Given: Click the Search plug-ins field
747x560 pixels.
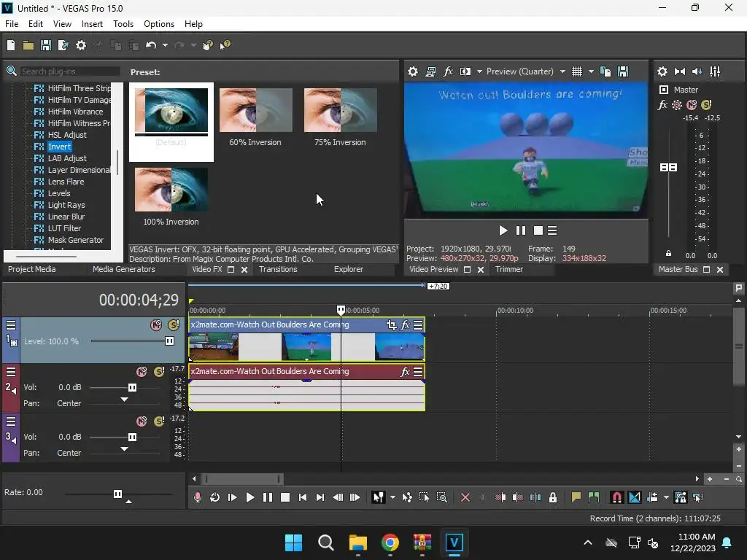Looking at the screenshot, I should [x=69, y=71].
